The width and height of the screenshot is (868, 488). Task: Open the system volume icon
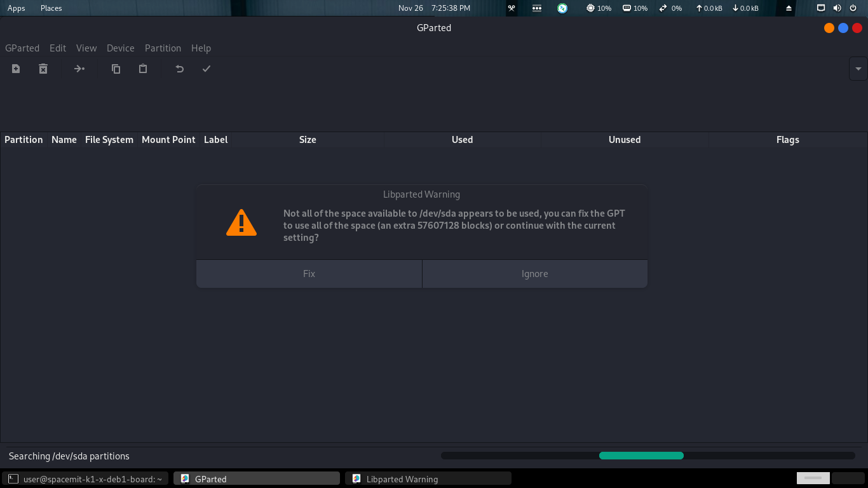coord(837,8)
